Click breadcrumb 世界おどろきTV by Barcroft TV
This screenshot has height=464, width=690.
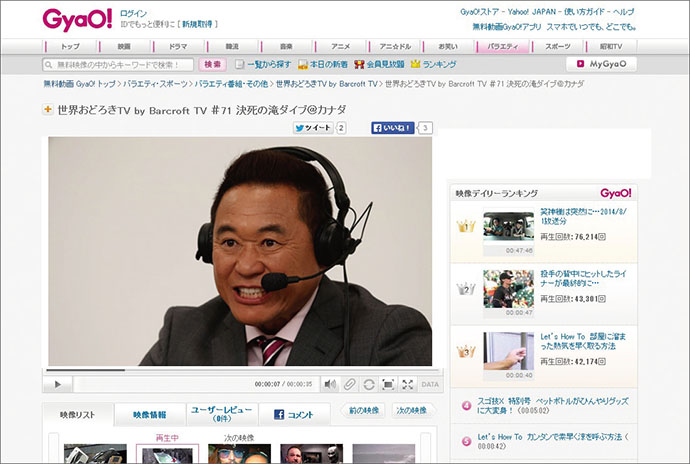(x=327, y=84)
